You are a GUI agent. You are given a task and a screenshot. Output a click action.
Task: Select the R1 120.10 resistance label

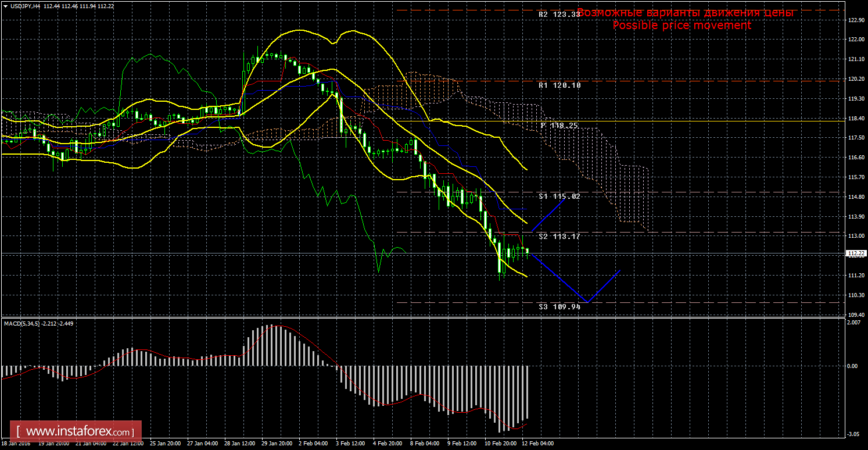pyautogui.click(x=559, y=85)
